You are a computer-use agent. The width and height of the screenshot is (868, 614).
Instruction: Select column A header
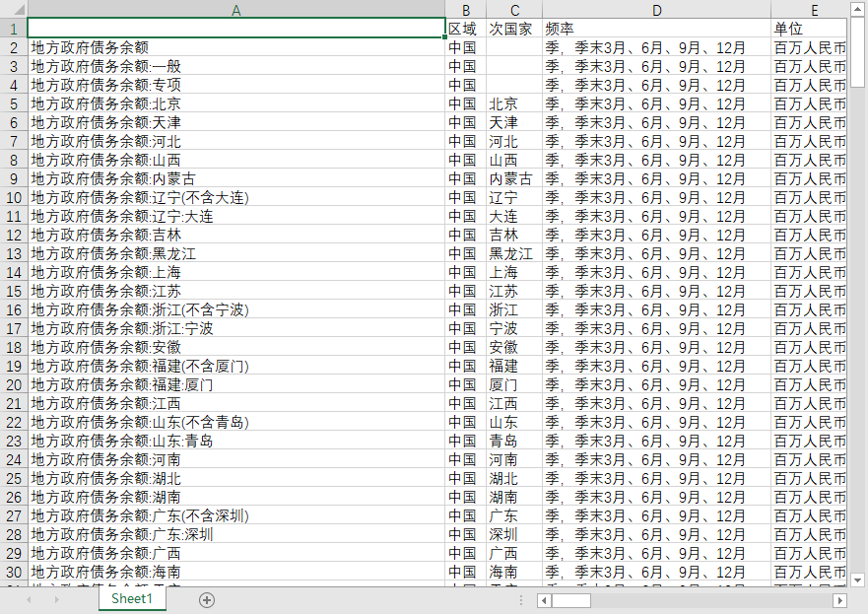(236, 10)
